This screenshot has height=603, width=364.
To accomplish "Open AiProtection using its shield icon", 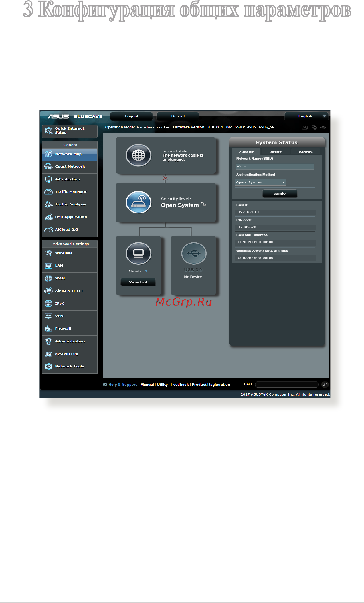I will (x=48, y=179).
